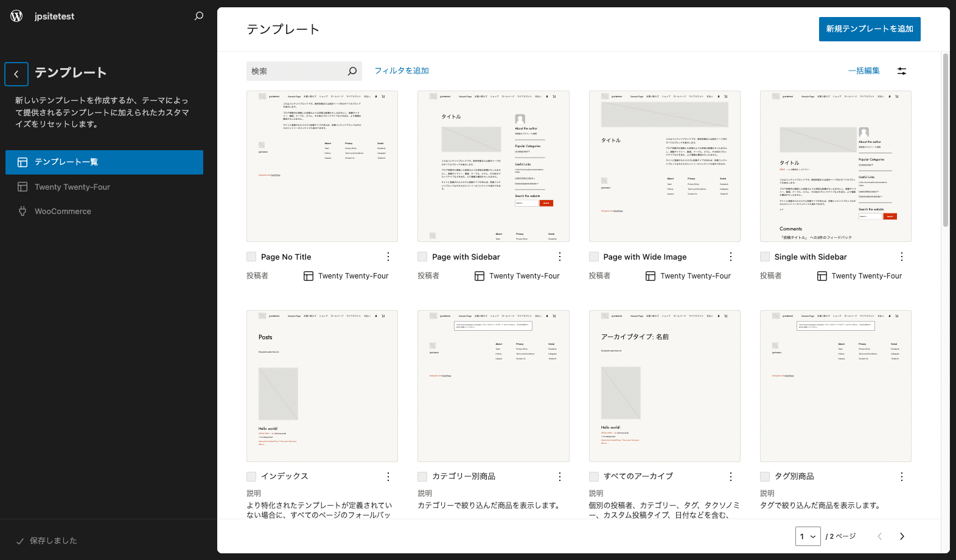Screen dimensions: 956x560
Task: Click the フィルタを追加 link
Action: 402,71
